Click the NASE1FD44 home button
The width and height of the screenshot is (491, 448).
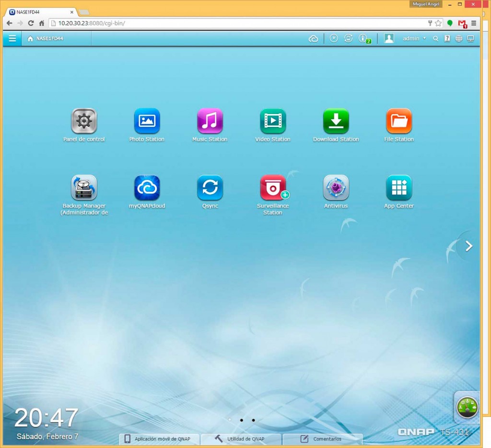pos(46,38)
